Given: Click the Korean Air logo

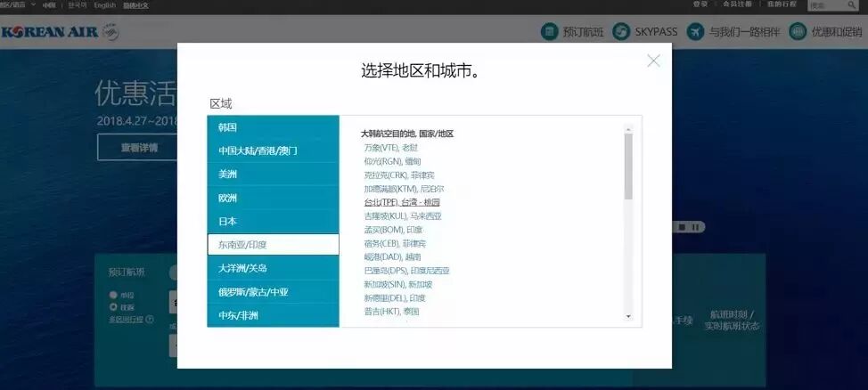Looking at the screenshot, I should 49,32.
